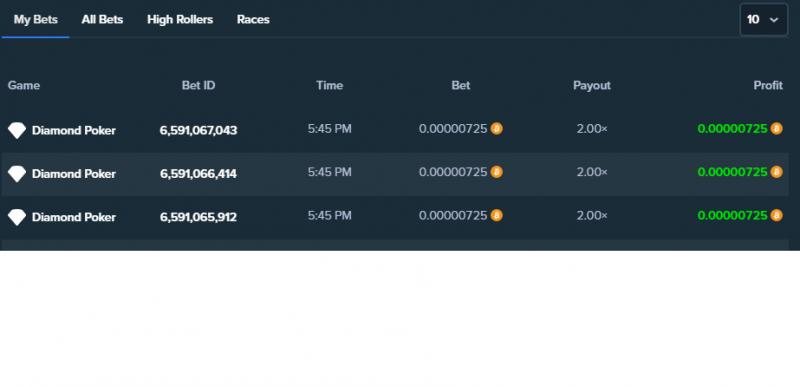The width and height of the screenshot is (800, 387).
Task: Click bet amount 0.00000725 in row 6,591,065,912
Action: [453, 216]
